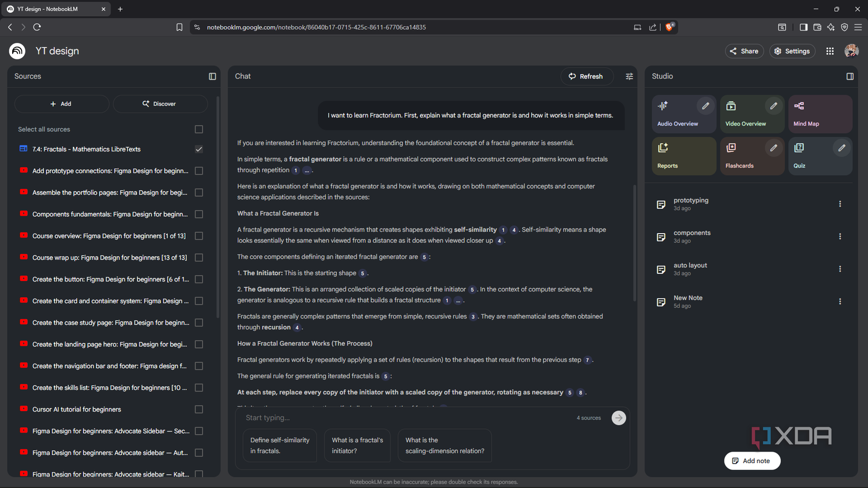This screenshot has width=868, height=488.
Task: Click the Add note button
Action: coord(752,461)
